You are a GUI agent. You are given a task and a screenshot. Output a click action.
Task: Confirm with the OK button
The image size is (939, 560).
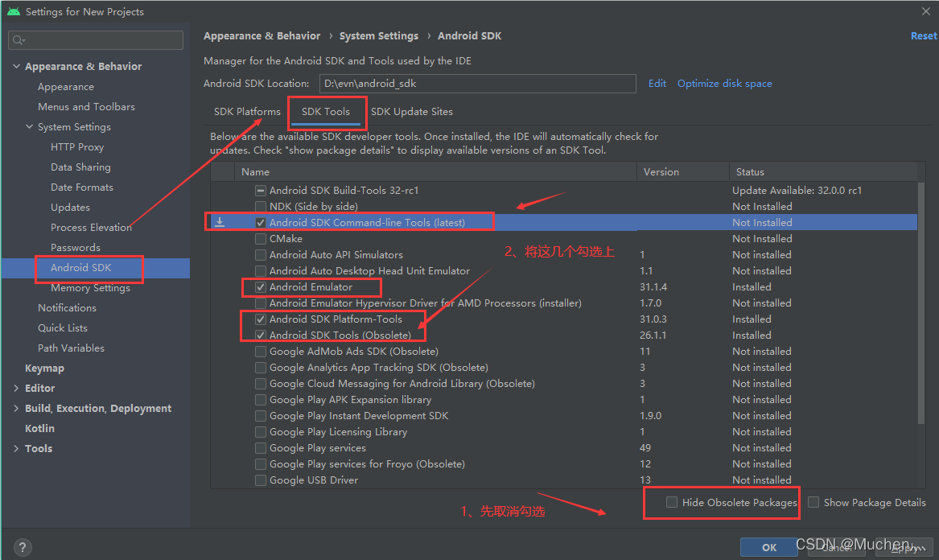click(x=769, y=547)
